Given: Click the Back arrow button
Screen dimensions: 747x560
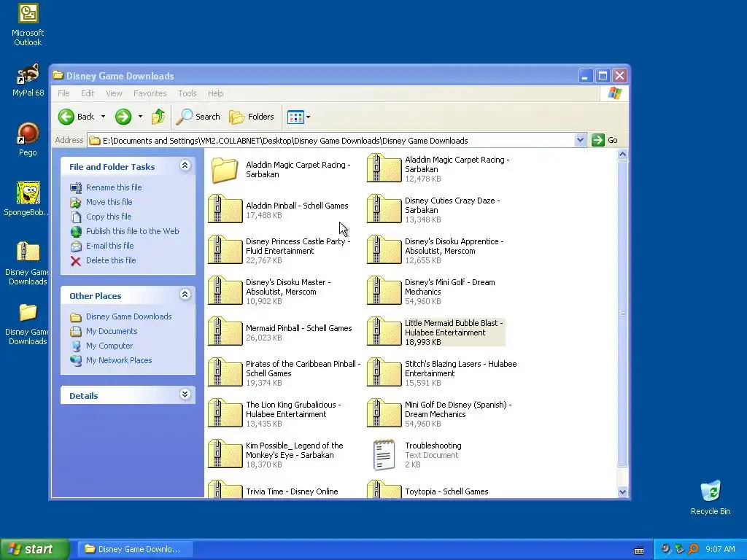Looking at the screenshot, I should click(x=76, y=117).
